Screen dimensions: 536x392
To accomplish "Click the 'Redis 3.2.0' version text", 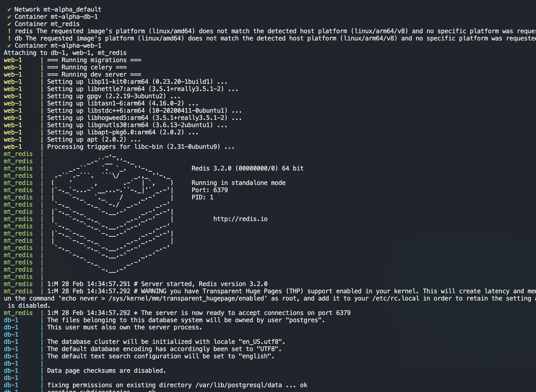I will click(211, 168).
